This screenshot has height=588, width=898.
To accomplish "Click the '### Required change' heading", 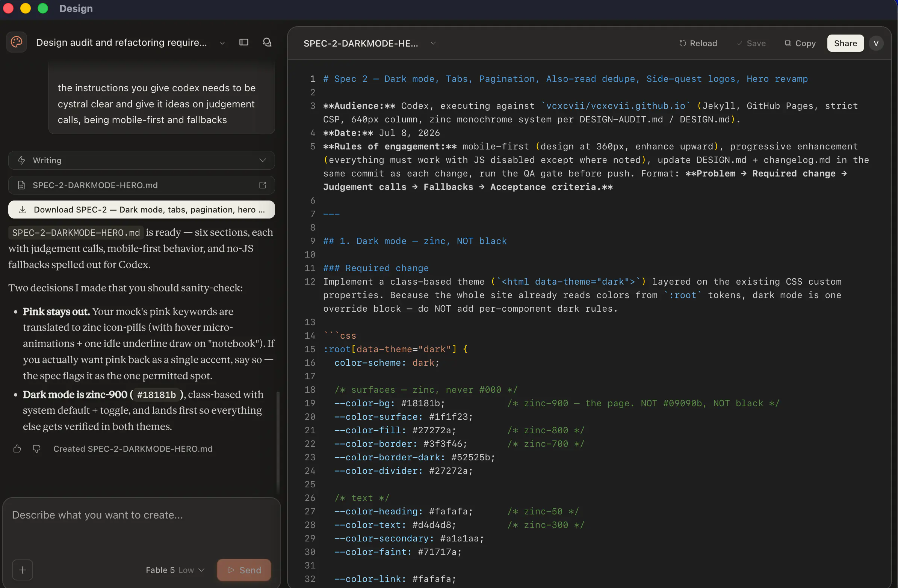I will pyautogui.click(x=376, y=268).
